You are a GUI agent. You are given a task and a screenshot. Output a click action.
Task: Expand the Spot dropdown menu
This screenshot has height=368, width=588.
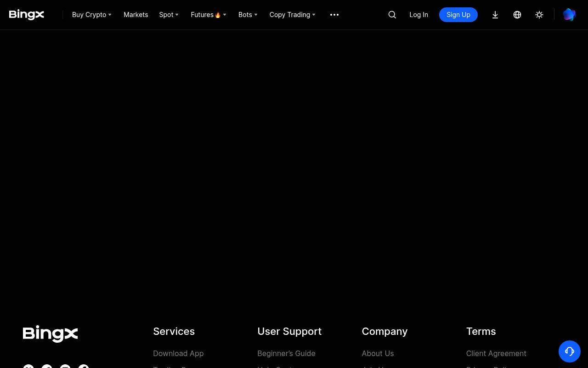tap(169, 15)
